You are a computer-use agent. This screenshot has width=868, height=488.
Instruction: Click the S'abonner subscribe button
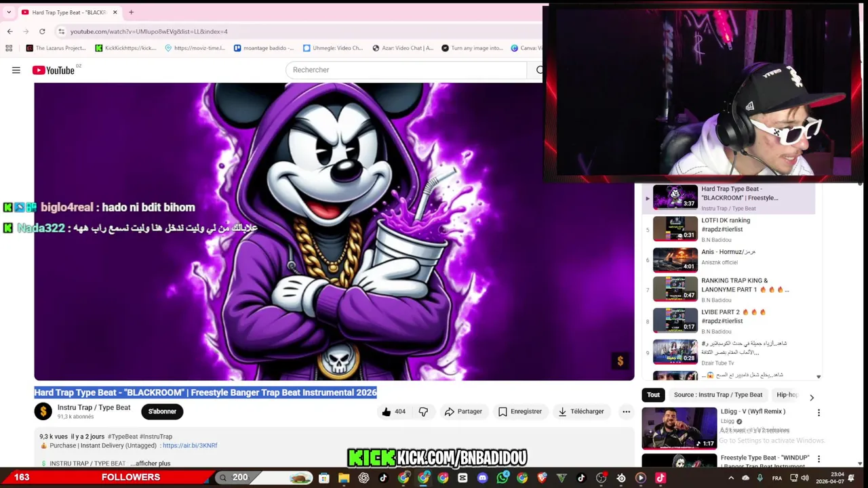(x=162, y=411)
